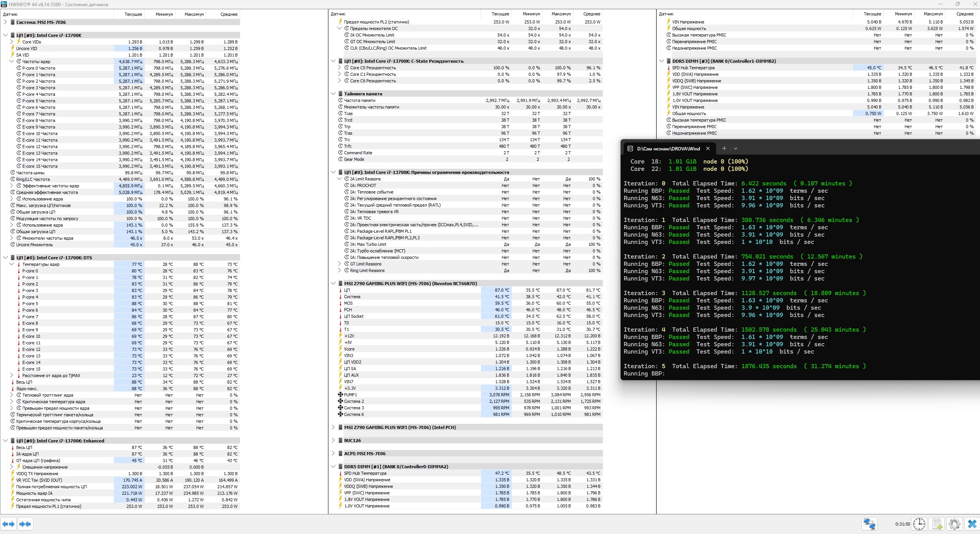Collapse the Intel Core i7-13700K CPU section
The width and height of the screenshot is (980, 534).
click(x=5, y=35)
